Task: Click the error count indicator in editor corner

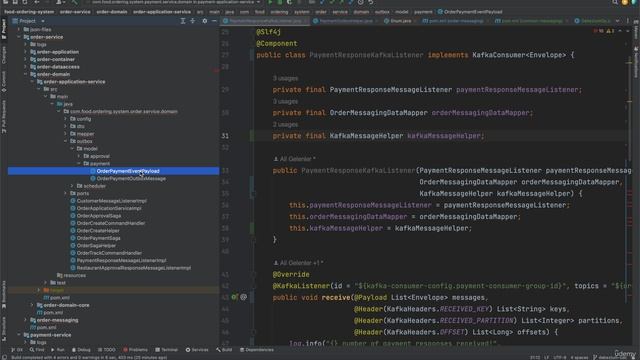Action: [599, 31]
